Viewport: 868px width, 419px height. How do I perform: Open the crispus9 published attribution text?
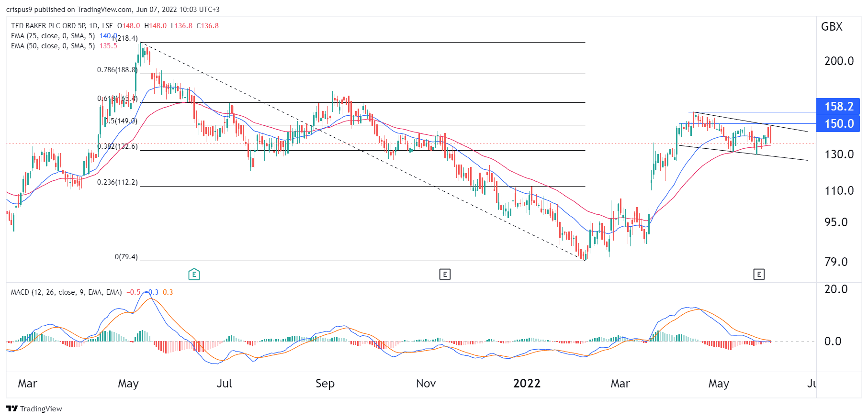pyautogui.click(x=113, y=10)
